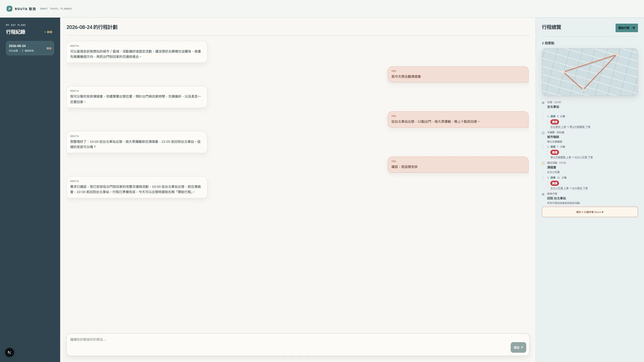The height and width of the screenshot is (362, 644).
Task: Click the ROUTA arrow logo icon
Action: (x=9, y=9)
